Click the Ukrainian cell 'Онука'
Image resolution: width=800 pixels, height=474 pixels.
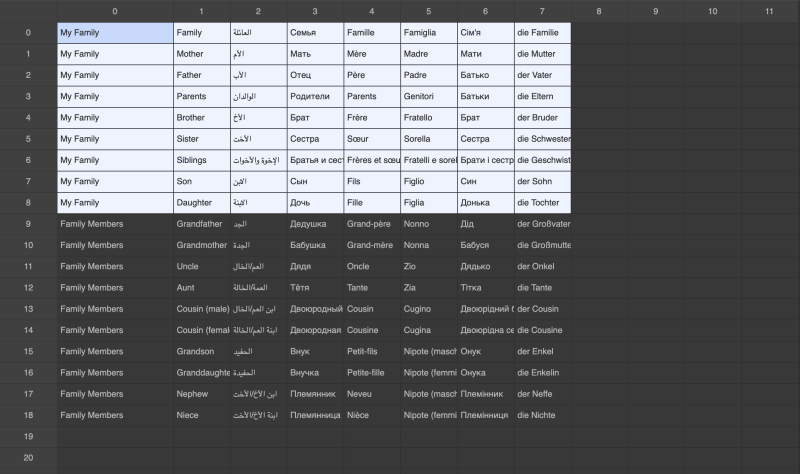coord(486,373)
